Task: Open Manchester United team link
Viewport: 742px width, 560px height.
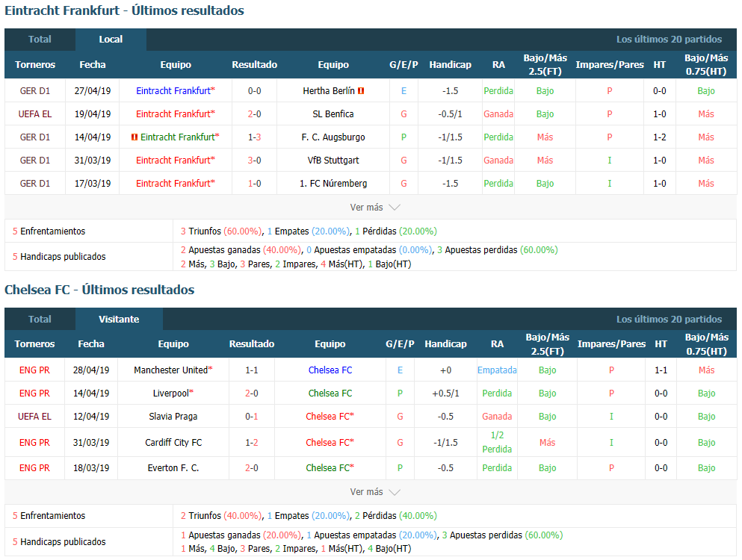Action: 173,370
